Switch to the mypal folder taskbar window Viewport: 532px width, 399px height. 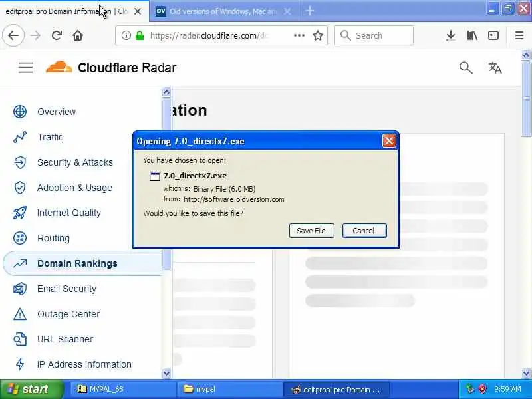pyautogui.click(x=229, y=389)
